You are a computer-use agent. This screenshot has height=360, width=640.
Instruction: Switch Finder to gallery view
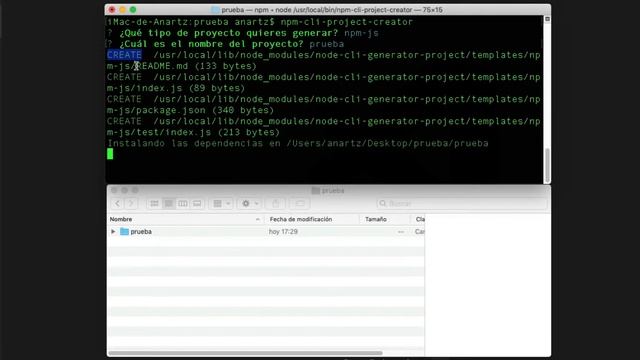(x=197, y=203)
